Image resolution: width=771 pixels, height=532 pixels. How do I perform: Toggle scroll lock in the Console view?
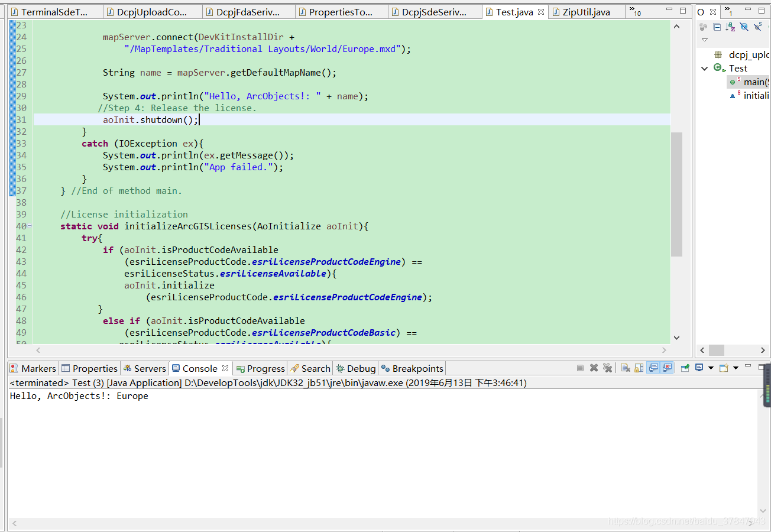[x=639, y=368]
